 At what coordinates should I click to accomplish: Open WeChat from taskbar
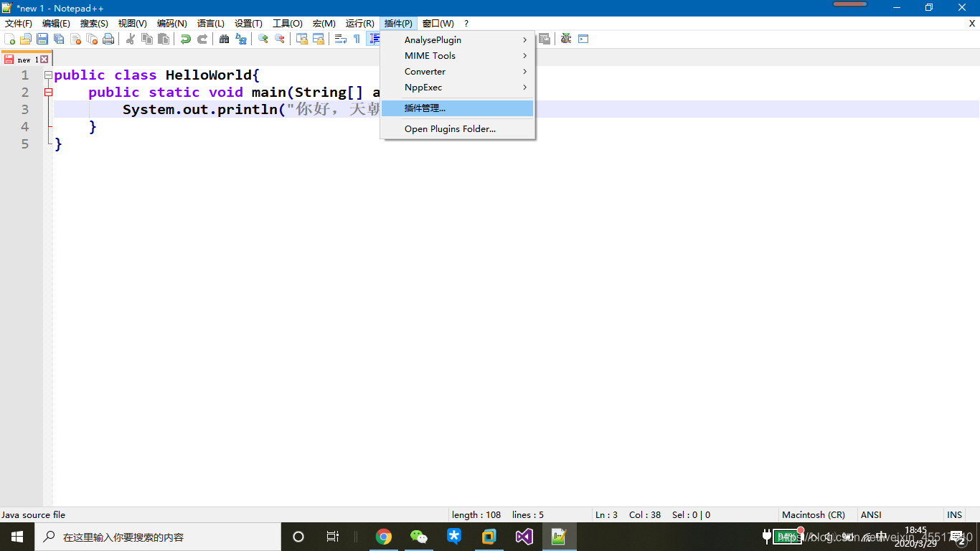coord(418,537)
